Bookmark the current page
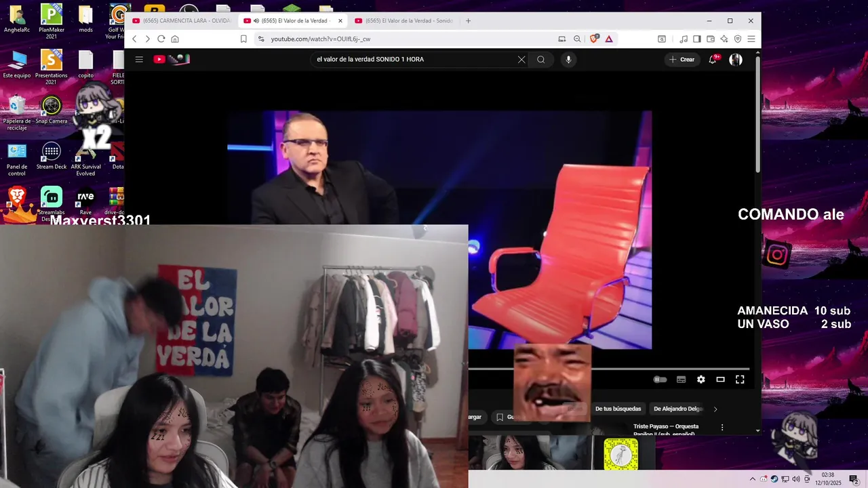 pos(243,39)
